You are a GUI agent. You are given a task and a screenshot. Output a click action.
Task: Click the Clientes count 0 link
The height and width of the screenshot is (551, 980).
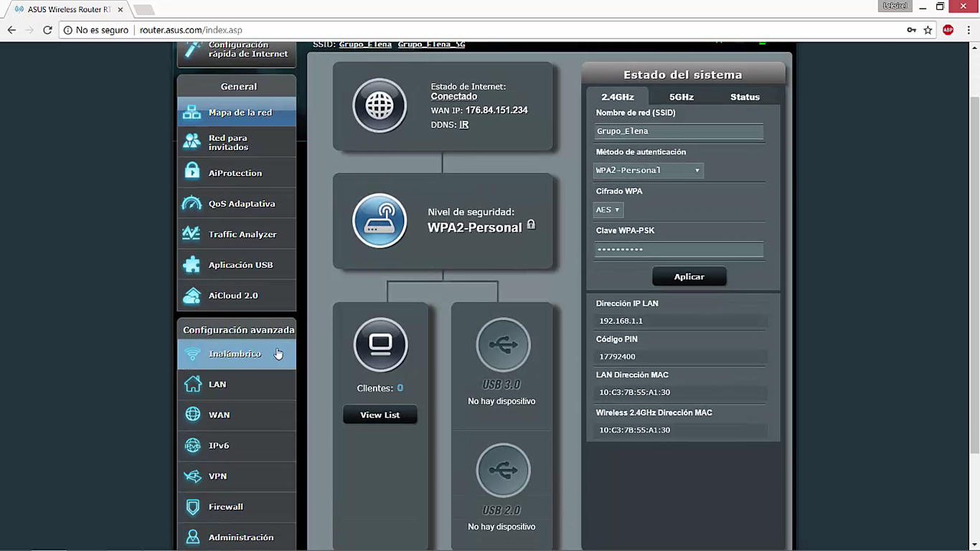(x=400, y=388)
